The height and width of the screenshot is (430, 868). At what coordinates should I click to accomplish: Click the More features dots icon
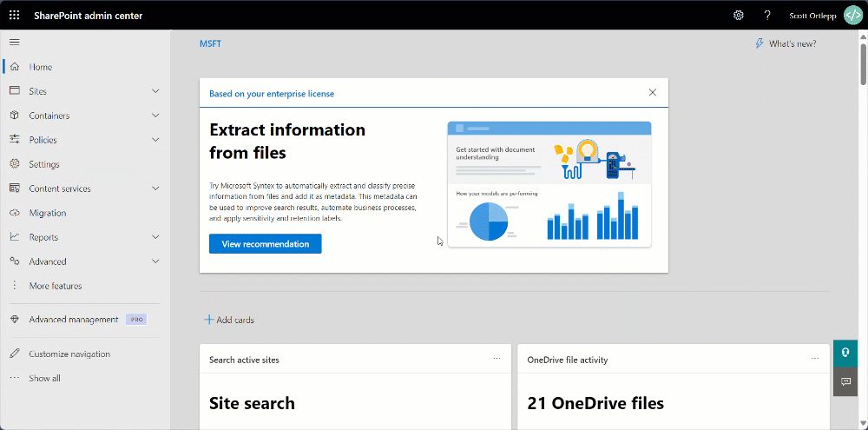click(15, 286)
